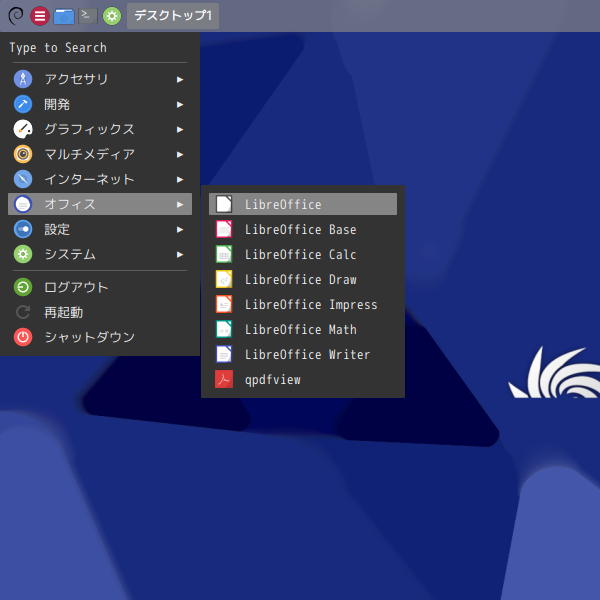Screen dimensions: 600x600
Task: Open the グラフィックス menu category
Action: pyautogui.click(x=100, y=129)
